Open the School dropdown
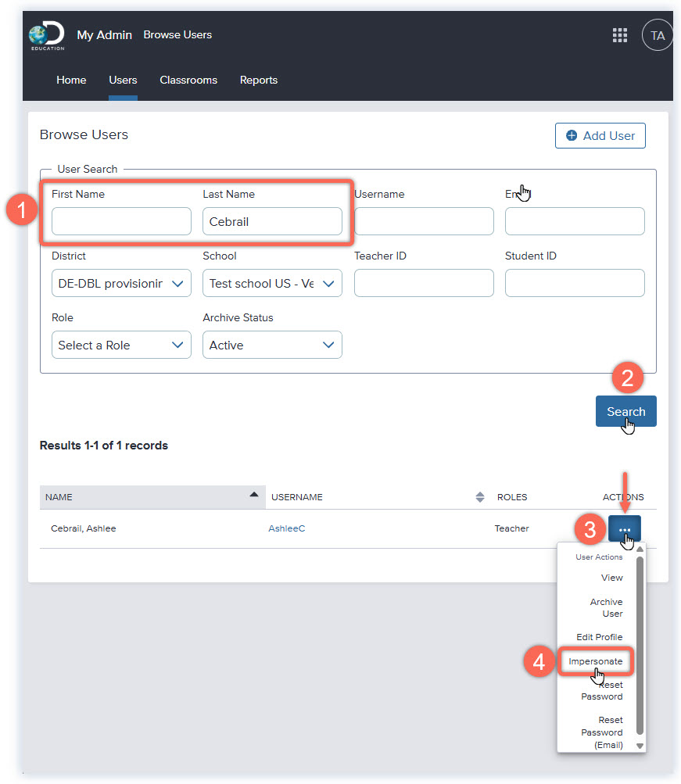 coord(272,283)
